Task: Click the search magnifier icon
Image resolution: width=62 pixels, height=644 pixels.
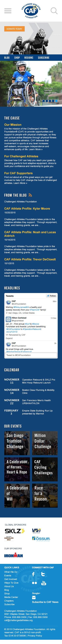Action: 54,11
